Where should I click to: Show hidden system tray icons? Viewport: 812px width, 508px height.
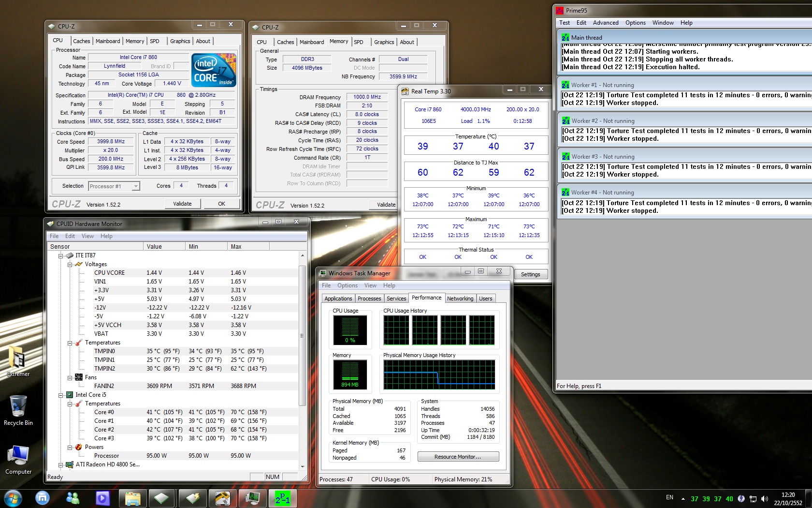coord(683,499)
